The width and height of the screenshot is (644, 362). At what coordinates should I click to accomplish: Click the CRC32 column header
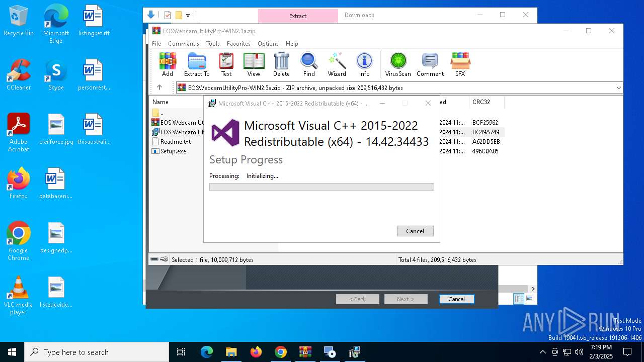pos(481,102)
